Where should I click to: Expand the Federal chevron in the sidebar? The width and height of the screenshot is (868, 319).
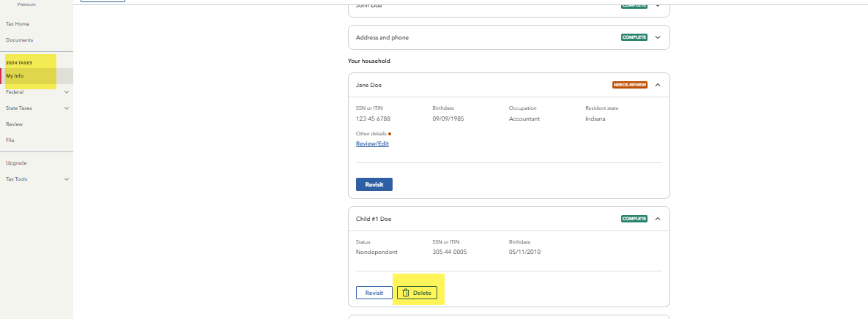click(x=67, y=91)
